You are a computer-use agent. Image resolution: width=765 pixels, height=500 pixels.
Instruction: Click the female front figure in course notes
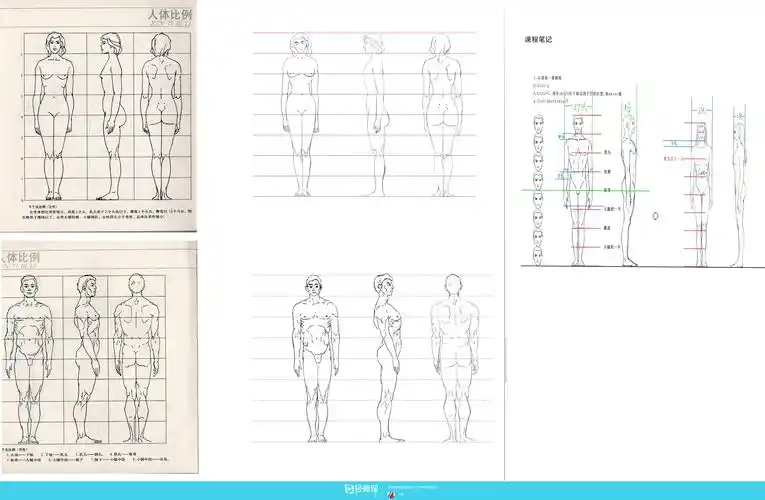point(701,196)
